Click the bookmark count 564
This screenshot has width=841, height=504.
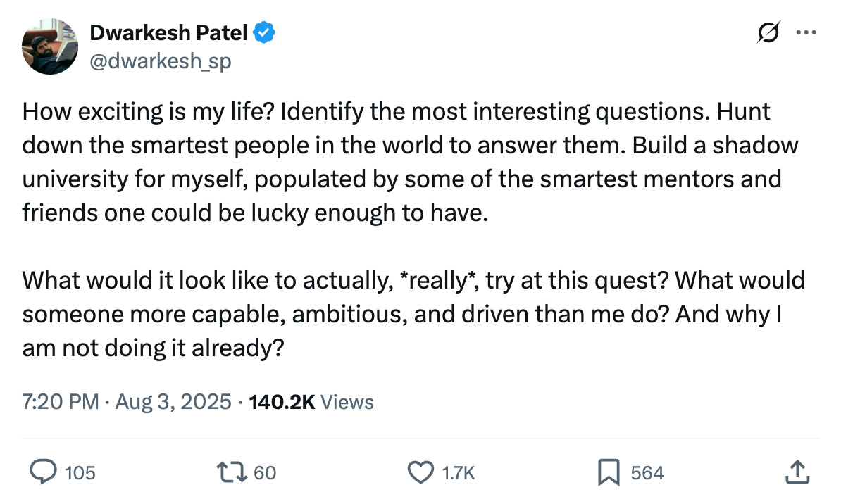tap(647, 473)
